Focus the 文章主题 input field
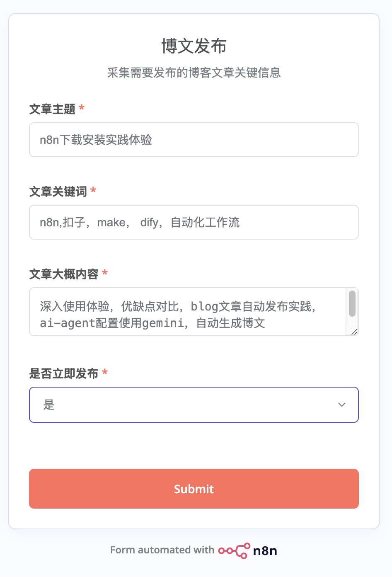 click(x=194, y=140)
